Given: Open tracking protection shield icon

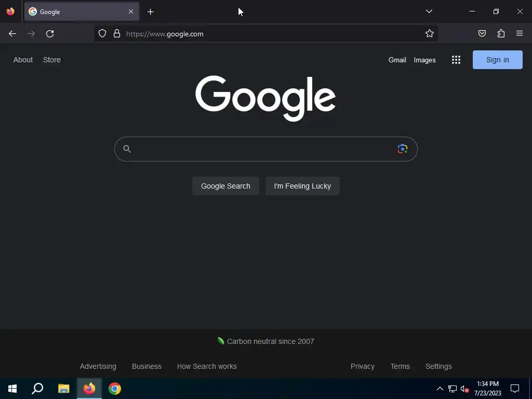Looking at the screenshot, I should [x=102, y=34].
